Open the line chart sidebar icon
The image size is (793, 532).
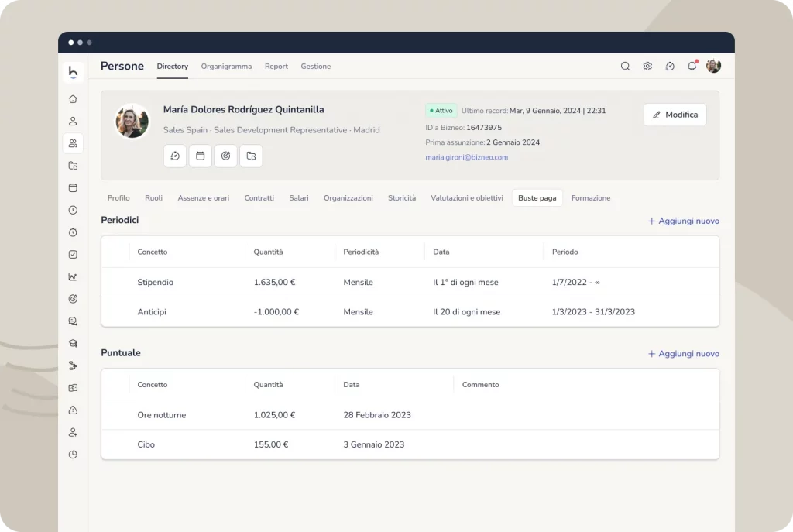(x=73, y=277)
